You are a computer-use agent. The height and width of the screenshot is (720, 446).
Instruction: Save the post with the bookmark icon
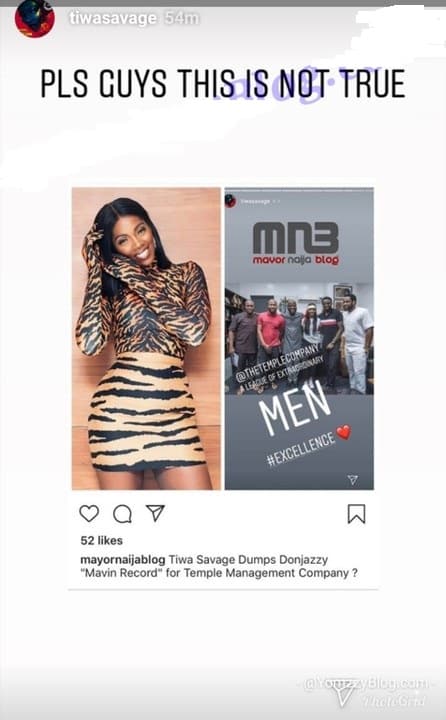[356, 514]
